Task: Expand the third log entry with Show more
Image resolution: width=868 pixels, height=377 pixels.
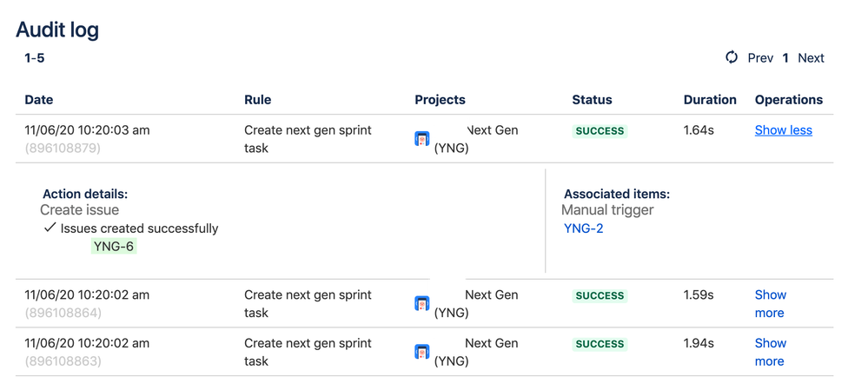Action: pos(769,353)
